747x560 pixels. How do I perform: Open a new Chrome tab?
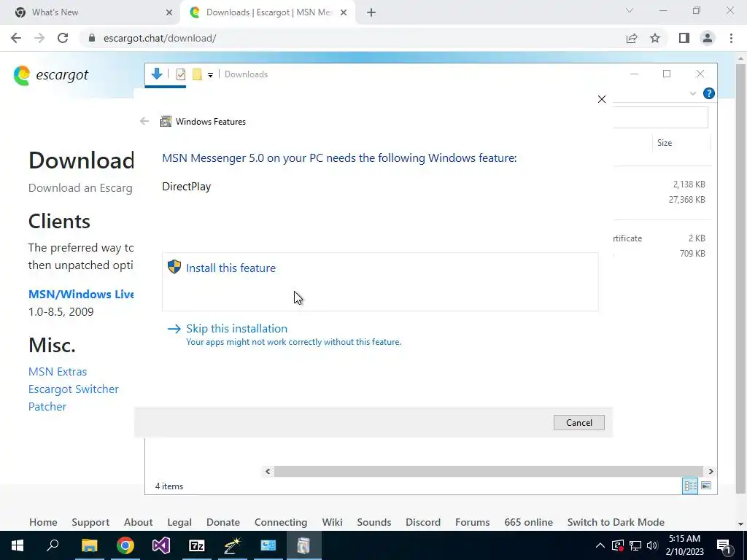click(371, 12)
